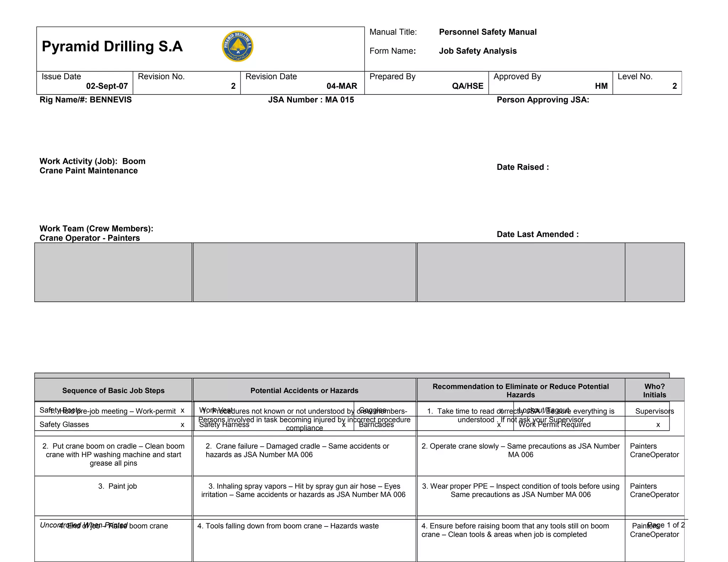The image size is (728, 562).
Task: Click Recommendation to Eliminate or Reduce header
Action: point(520,390)
